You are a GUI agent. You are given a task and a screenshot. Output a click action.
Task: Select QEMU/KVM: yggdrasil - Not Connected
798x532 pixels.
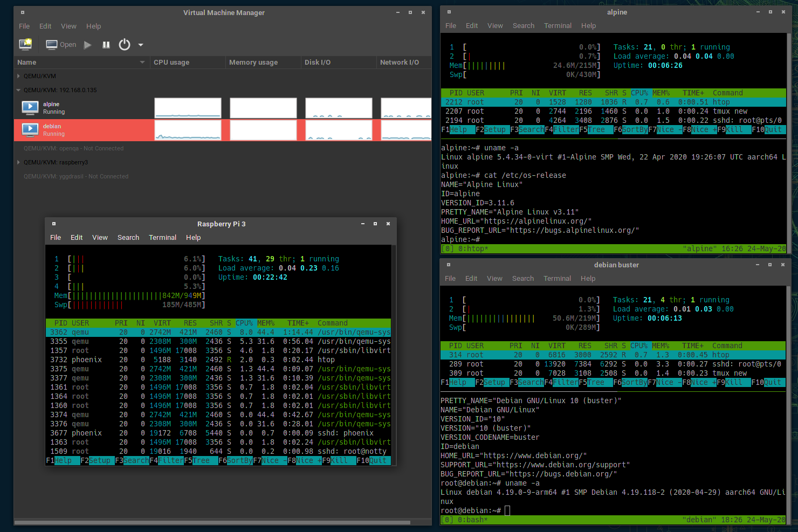click(76, 176)
